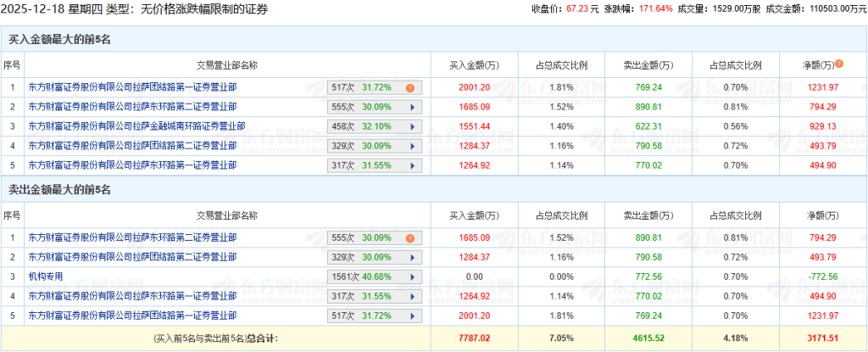Screen dimensions: 868x352
Task: Select the 买入金额最大的前5名 section header
Action: 60,40
